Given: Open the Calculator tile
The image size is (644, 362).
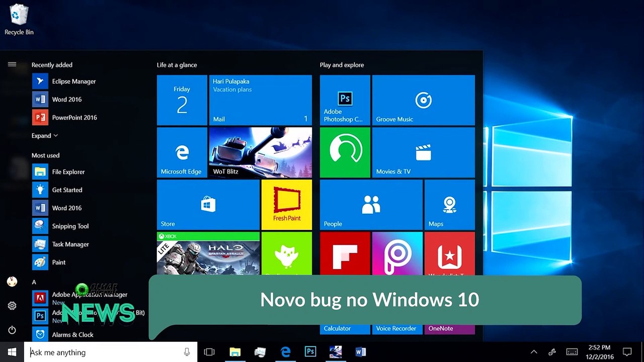Looking at the screenshot, I should (345, 329).
